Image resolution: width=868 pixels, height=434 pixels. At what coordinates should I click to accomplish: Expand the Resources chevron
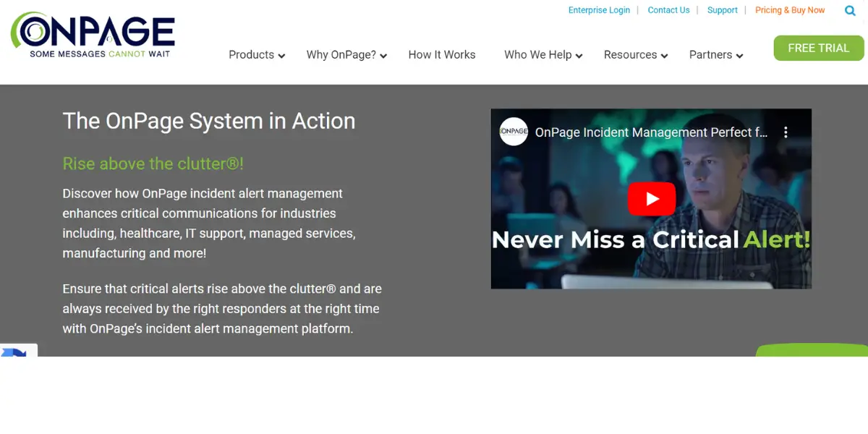(x=664, y=56)
